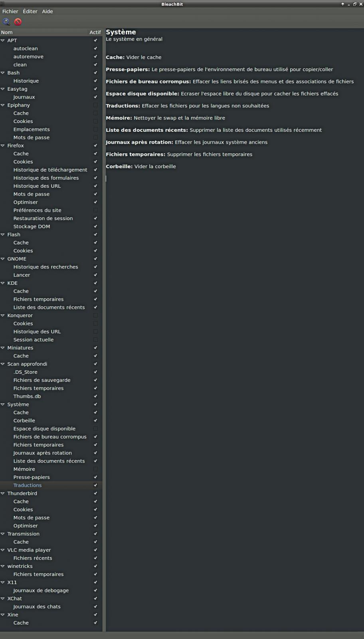Collapse the Flash group arrow

coord(3,234)
